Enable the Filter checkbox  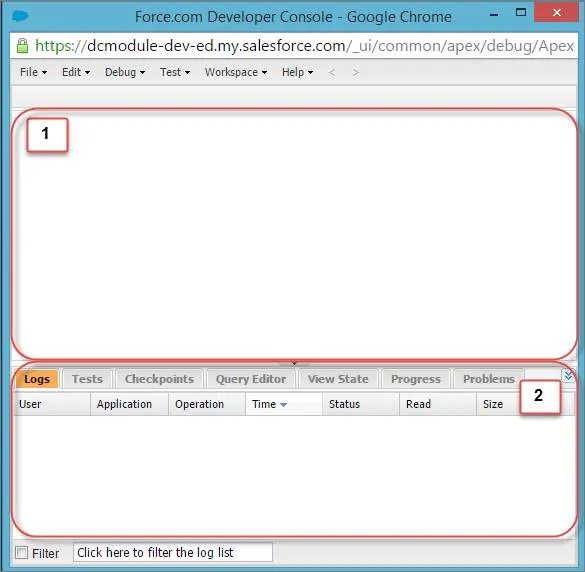(x=21, y=552)
